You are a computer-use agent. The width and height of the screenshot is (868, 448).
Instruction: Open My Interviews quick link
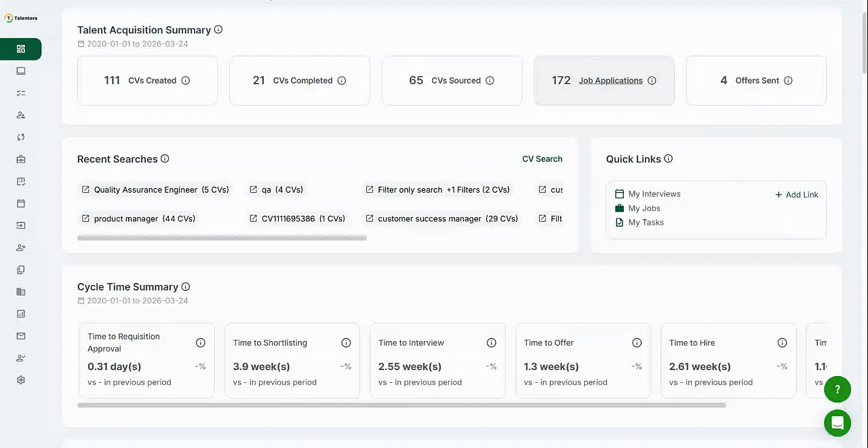pyautogui.click(x=654, y=194)
